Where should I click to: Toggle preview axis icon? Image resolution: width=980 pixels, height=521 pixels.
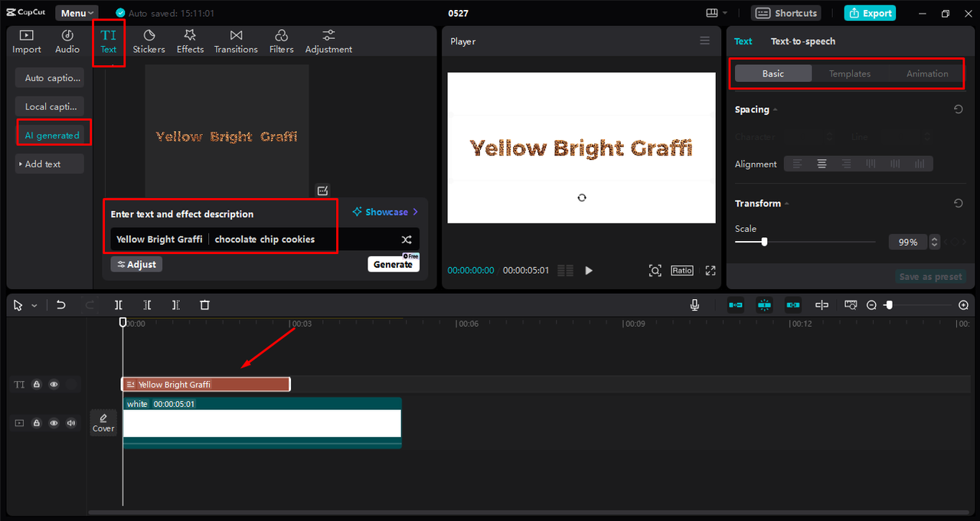[x=822, y=305]
